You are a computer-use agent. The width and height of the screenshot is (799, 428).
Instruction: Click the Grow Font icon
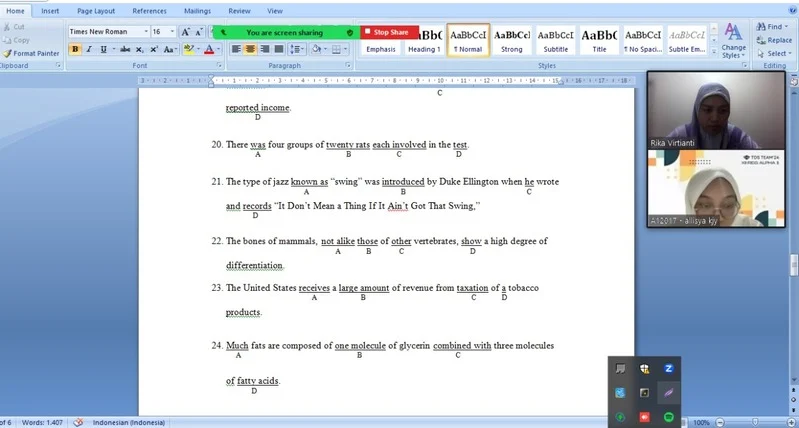coord(186,32)
